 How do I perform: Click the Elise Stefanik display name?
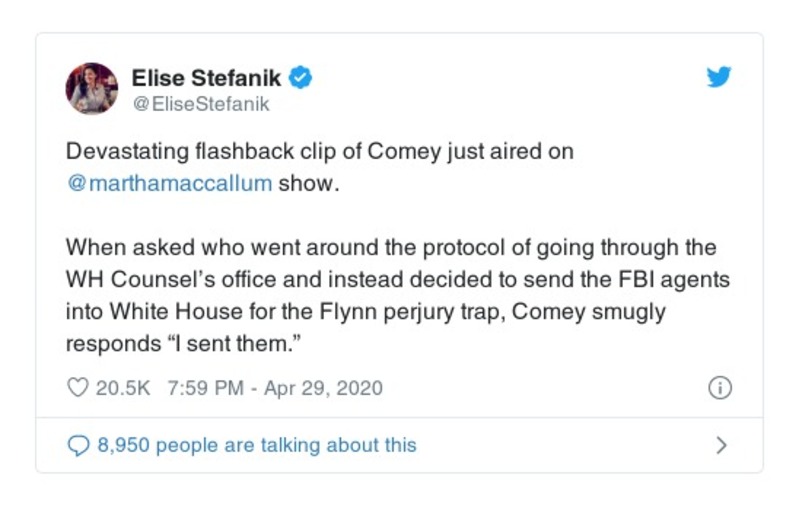click(208, 77)
